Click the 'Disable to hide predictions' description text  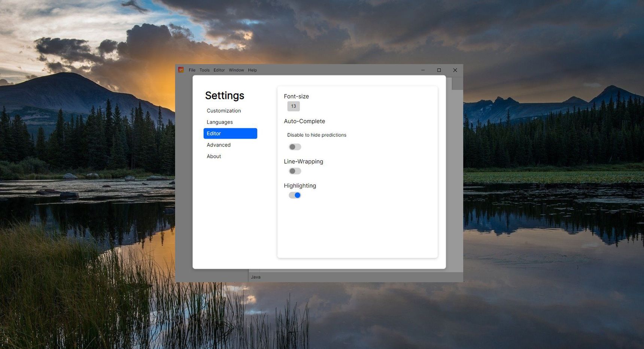click(317, 135)
